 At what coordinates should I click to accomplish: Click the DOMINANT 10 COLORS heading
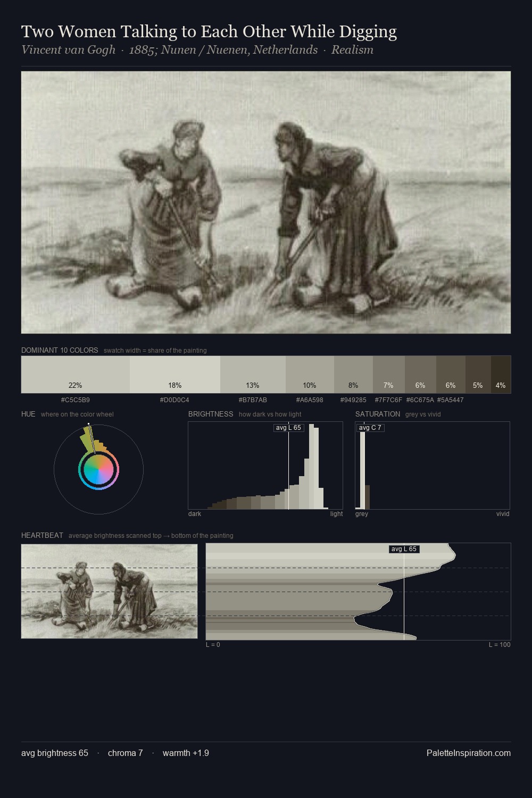(x=60, y=351)
